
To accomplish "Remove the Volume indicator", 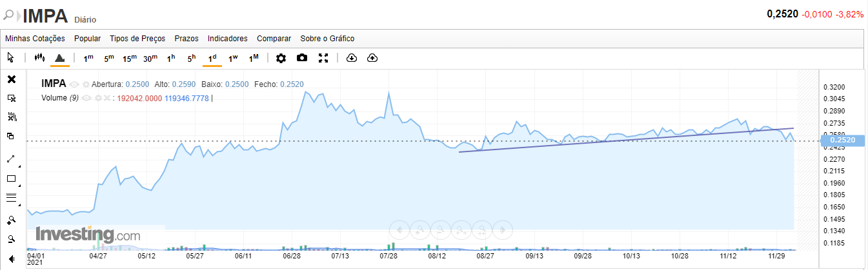I will coord(107,98).
